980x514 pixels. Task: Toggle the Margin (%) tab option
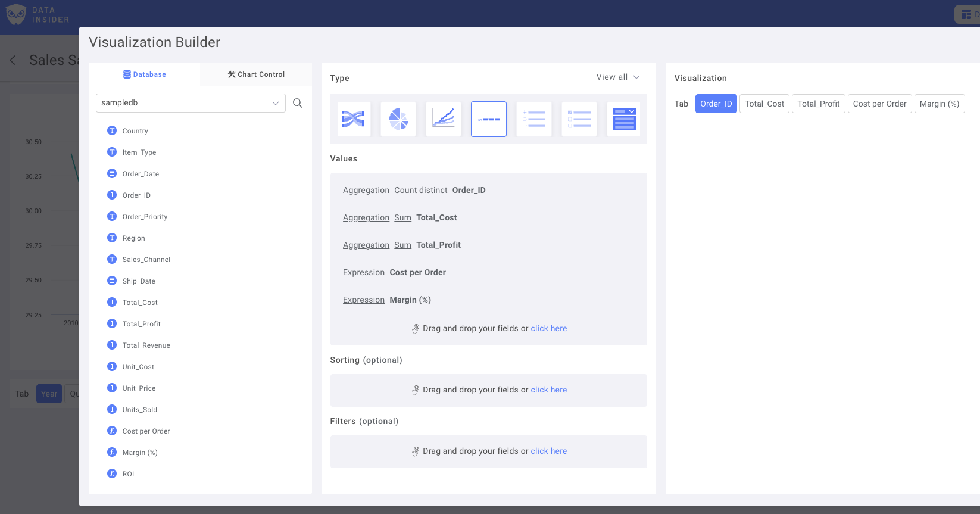click(939, 104)
